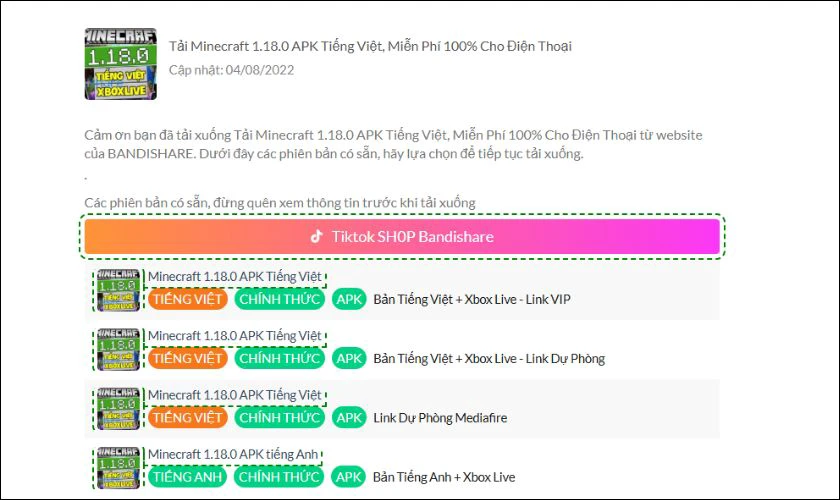
Task: Select Bản Tiếng Việt + Xbox Live - Link VIP
Action: point(471,299)
